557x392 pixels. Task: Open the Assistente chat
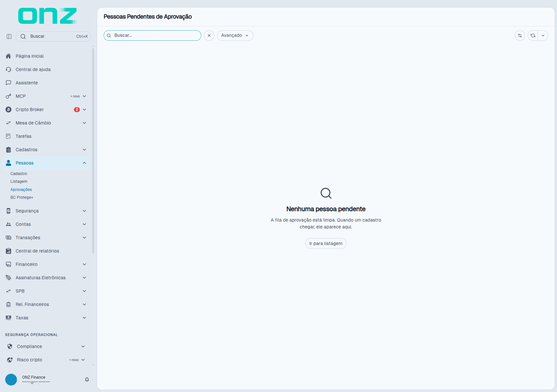(46, 83)
